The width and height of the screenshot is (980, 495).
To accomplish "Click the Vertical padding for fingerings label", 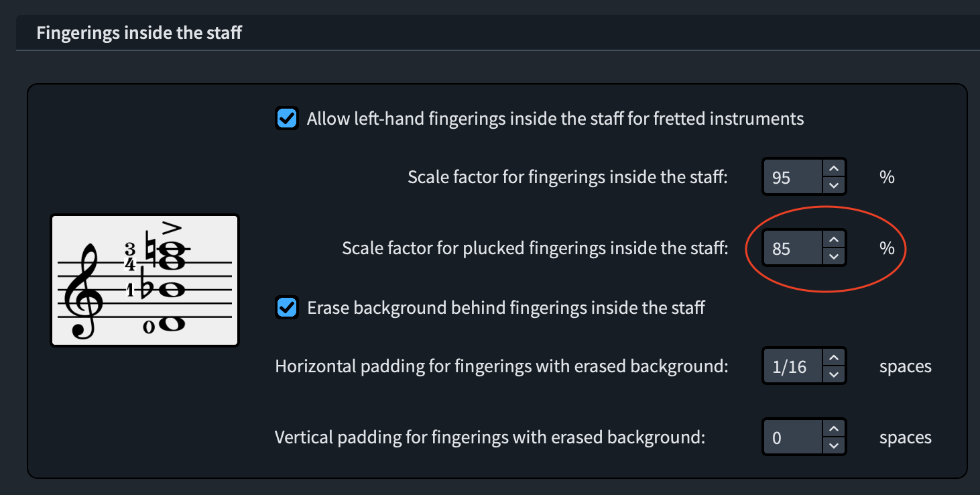I will click(489, 437).
